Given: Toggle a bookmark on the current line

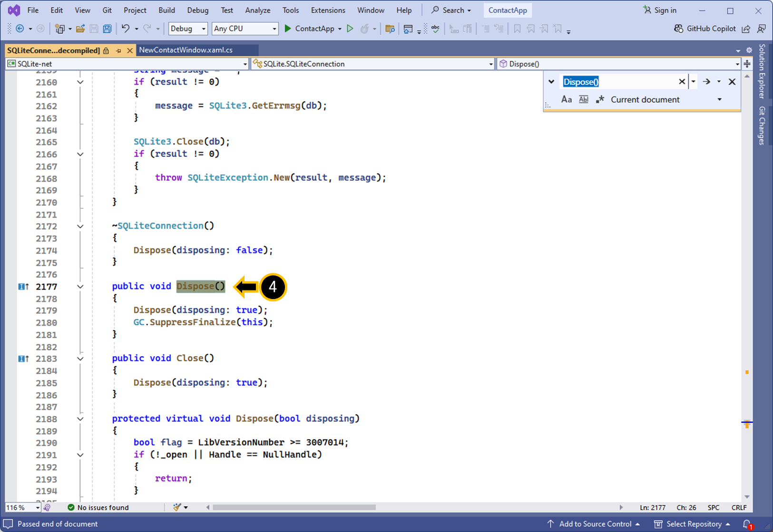Looking at the screenshot, I should click(517, 29).
